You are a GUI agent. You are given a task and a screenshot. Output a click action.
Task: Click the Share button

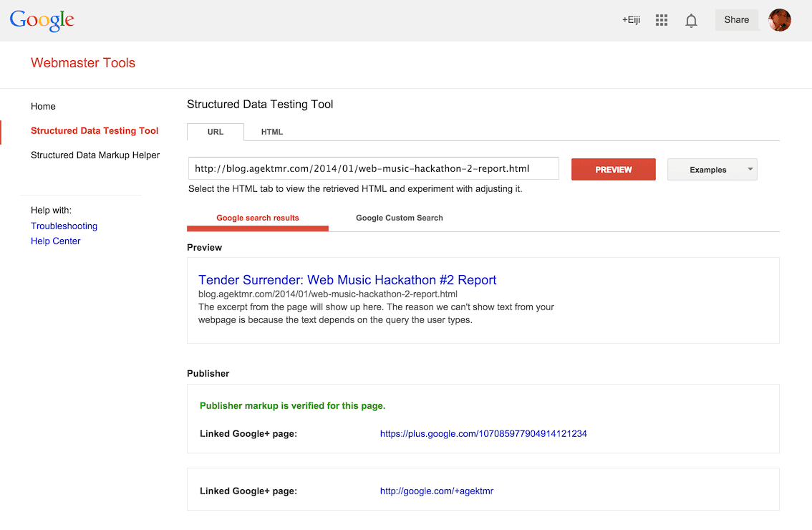pyautogui.click(x=736, y=20)
